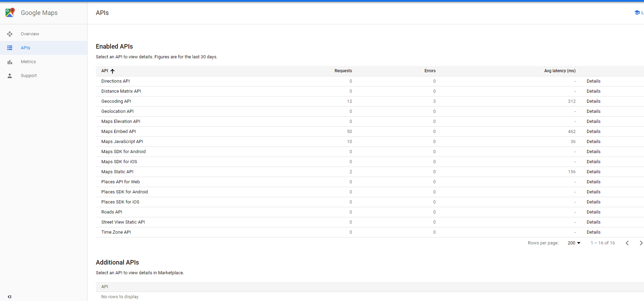Click the Metrics bar chart icon
The width and height of the screenshot is (644, 301).
[10, 62]
